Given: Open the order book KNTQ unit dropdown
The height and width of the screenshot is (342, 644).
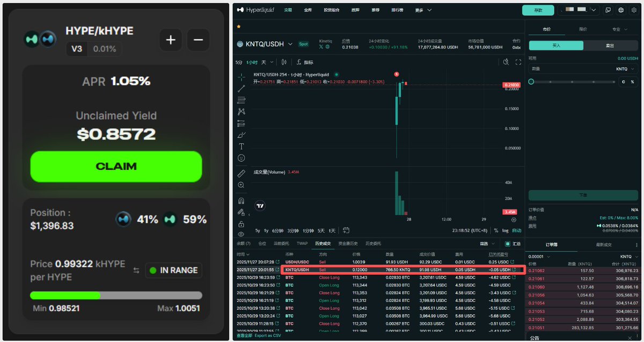Looking at the screenshot, I should [x=628, y=257].
